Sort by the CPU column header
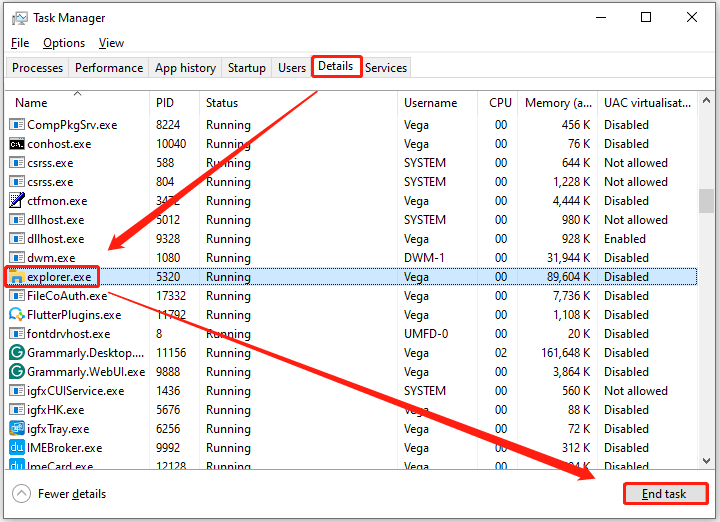Image resolution: width=720 pixels, height=522 pixels. [x=498, y=103]
